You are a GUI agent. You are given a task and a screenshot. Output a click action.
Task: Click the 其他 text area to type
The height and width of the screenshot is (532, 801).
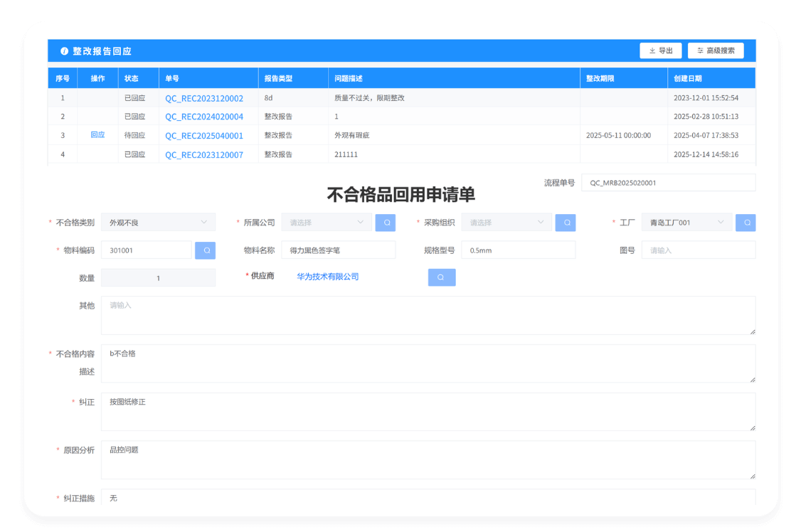427,314
